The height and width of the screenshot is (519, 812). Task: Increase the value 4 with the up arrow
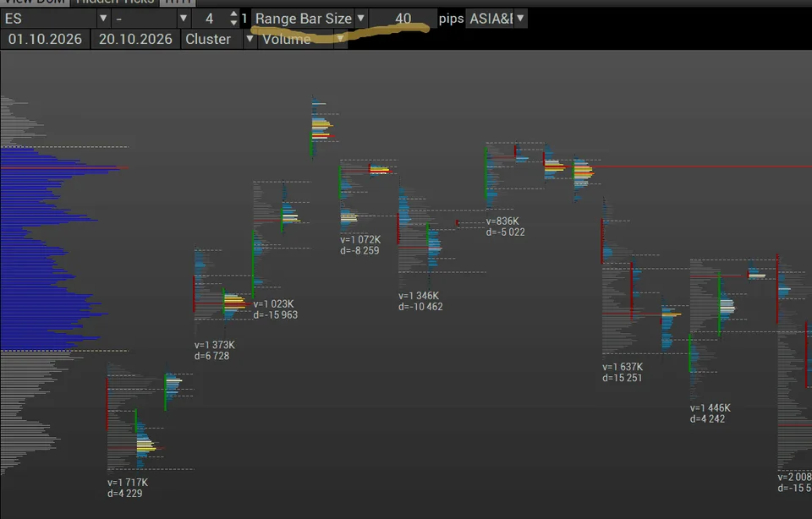tap(233, 14)
